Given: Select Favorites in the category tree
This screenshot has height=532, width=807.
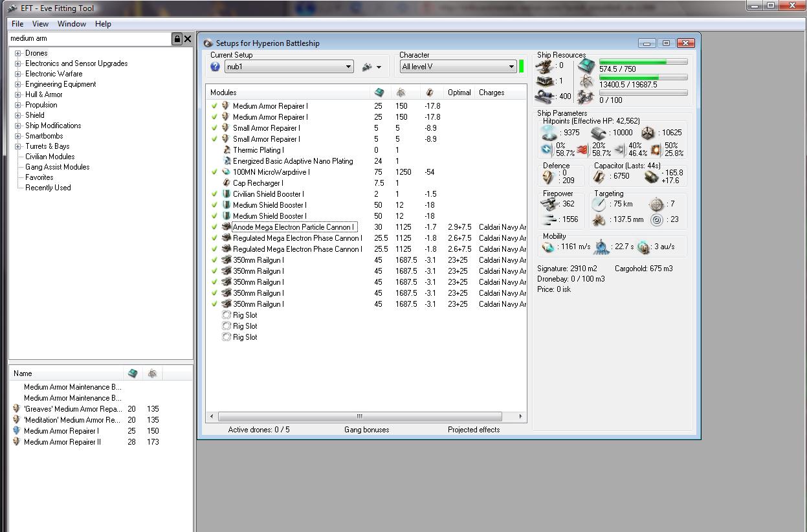Looking at the screenshot, I should [x=39, y=177].
